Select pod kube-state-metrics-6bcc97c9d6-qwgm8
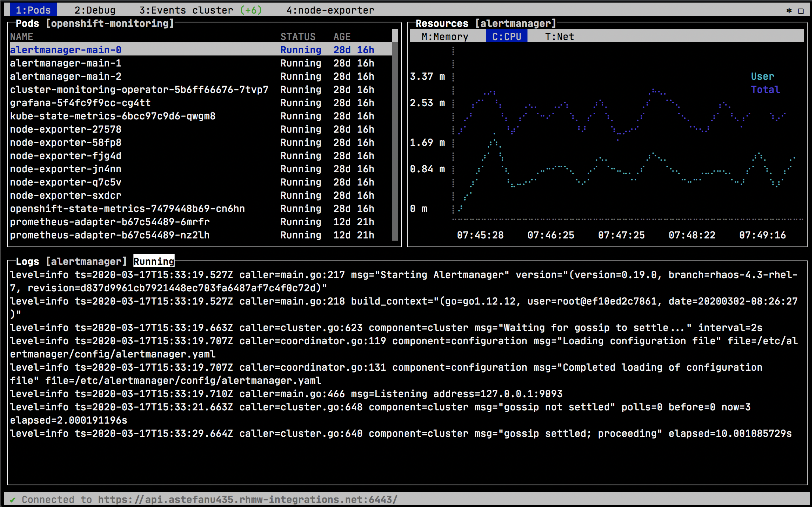The image size is (812, 507). 201,116
